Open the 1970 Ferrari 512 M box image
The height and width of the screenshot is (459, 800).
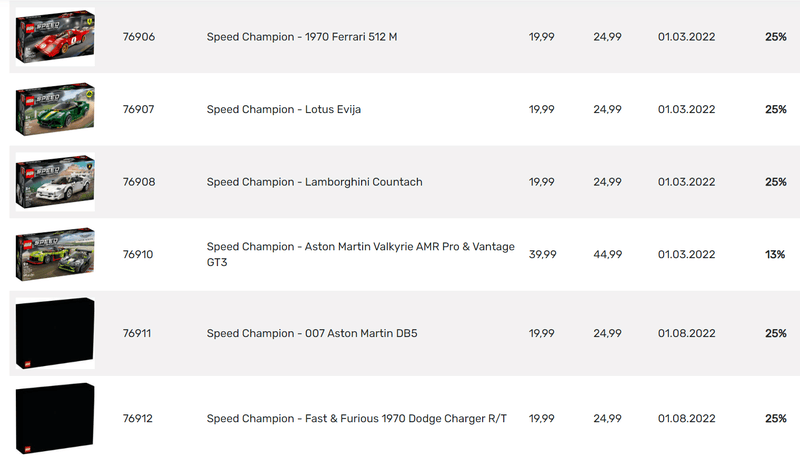55,37
